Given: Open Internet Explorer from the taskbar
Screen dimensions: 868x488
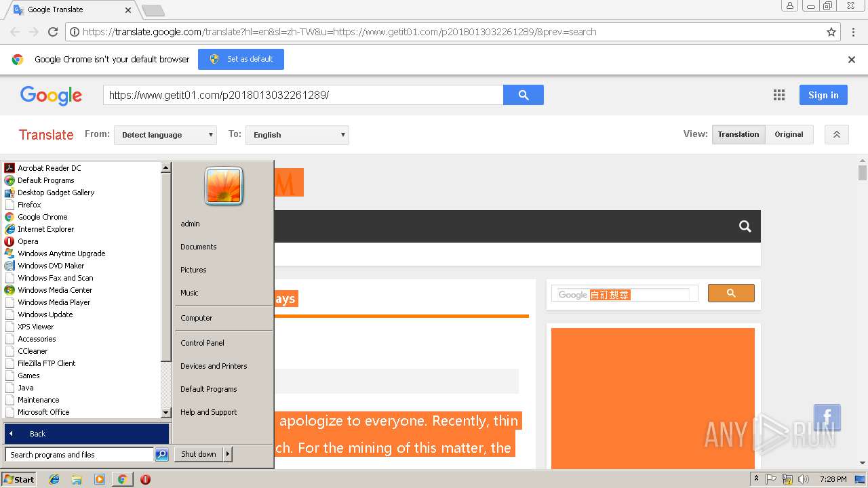Looking at the screenshot, I should click(54, 479).
